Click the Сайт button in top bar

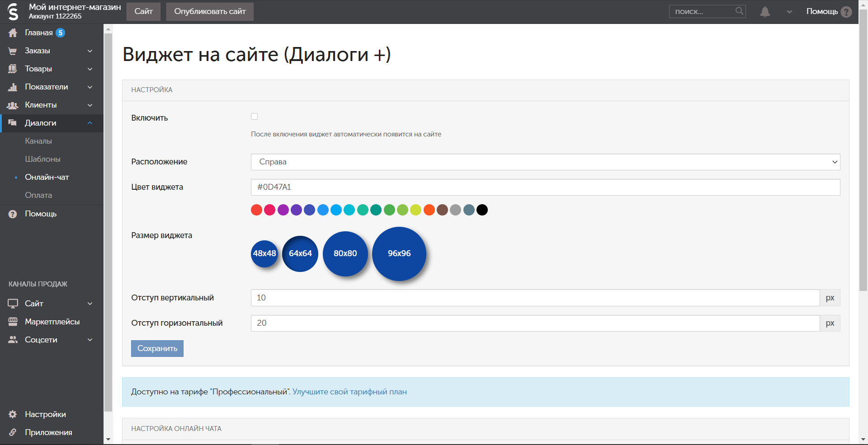point(143,12)
